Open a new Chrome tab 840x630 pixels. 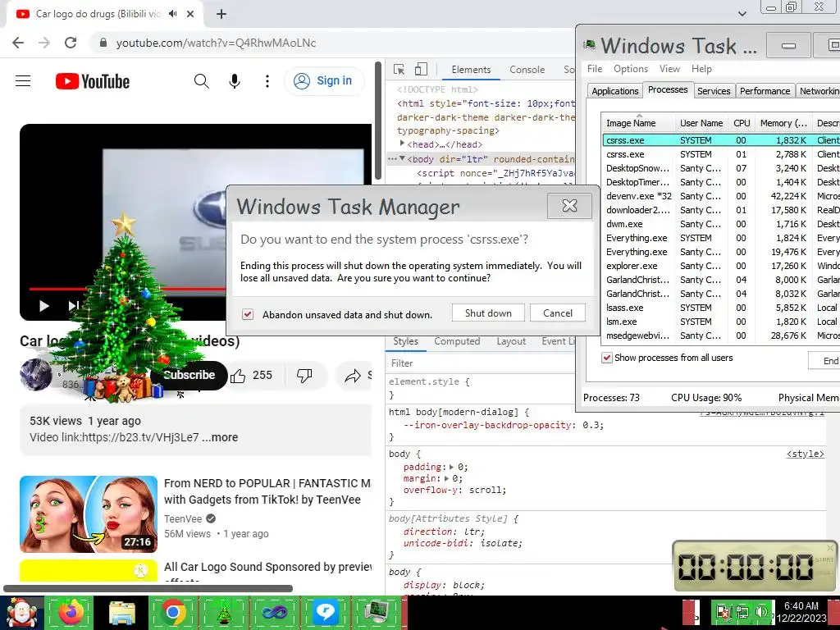[x=221, y=15]
